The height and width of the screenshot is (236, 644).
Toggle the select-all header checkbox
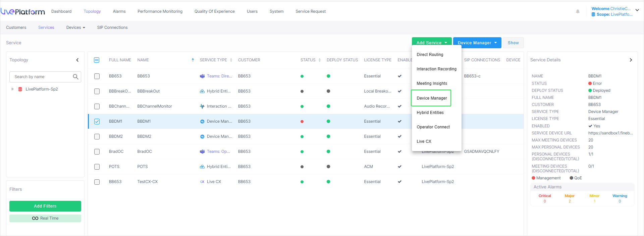(97, 60)
